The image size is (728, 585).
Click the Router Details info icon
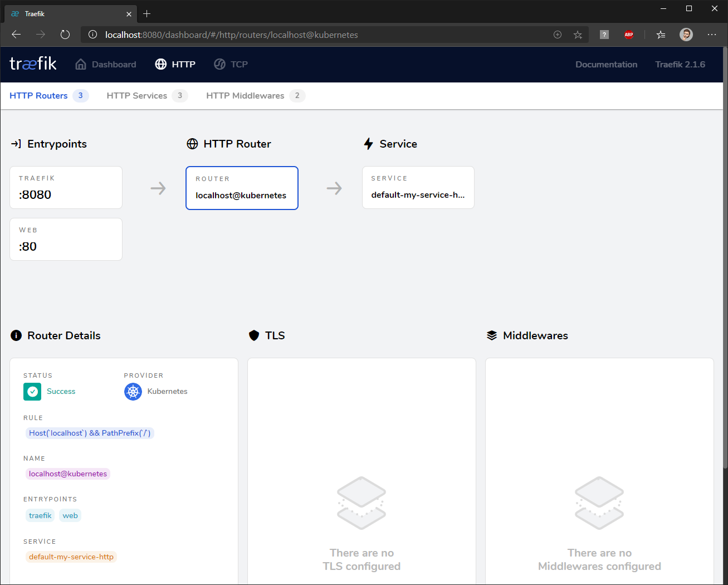[16, 335]
